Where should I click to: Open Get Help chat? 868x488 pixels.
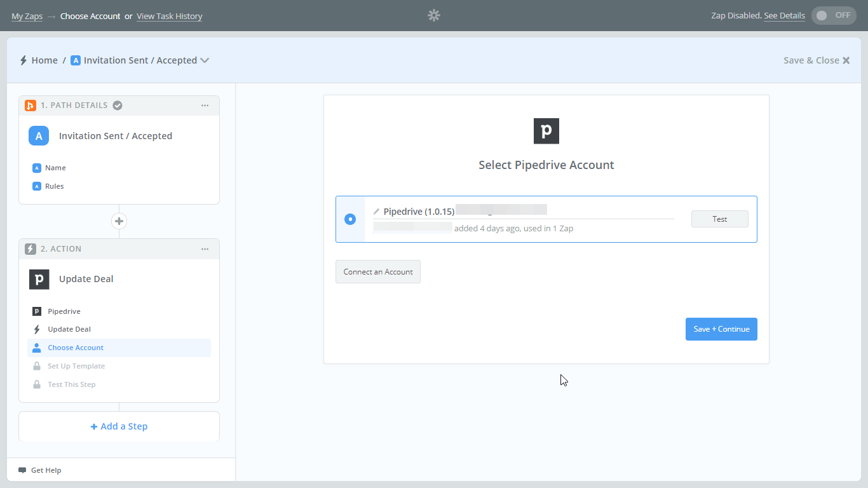(x=40, y=470)
